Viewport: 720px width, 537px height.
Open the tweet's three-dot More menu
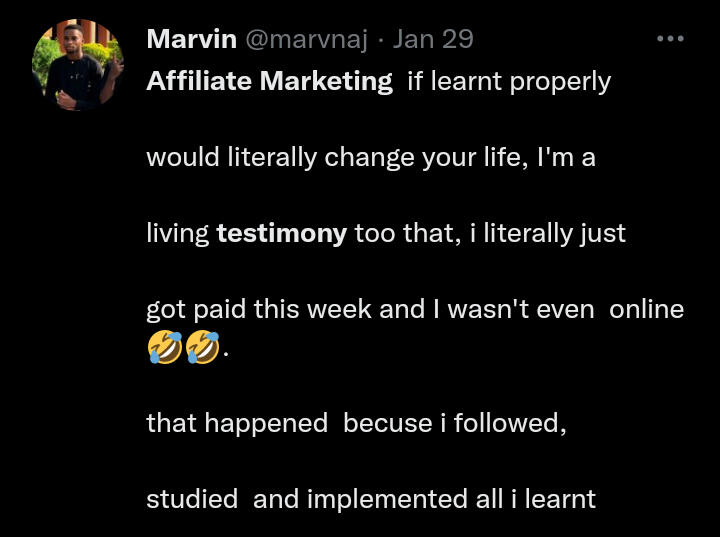670,39
